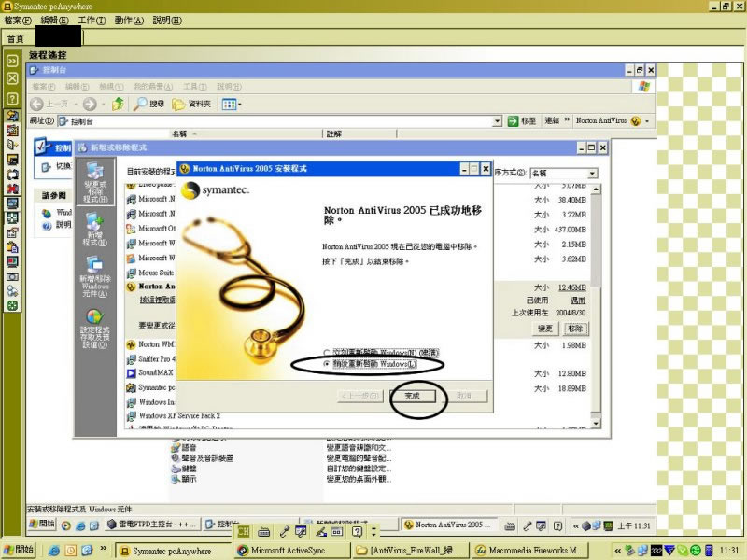Click remote 雷電FTPD主控台 taskbar button
Image resolution: width=747 pixels, height=560 pixels.
point(153,525)
